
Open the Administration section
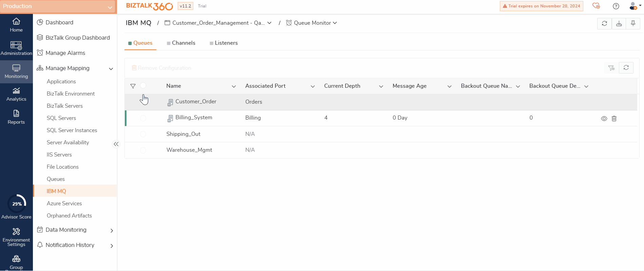(x=16, y=48)
